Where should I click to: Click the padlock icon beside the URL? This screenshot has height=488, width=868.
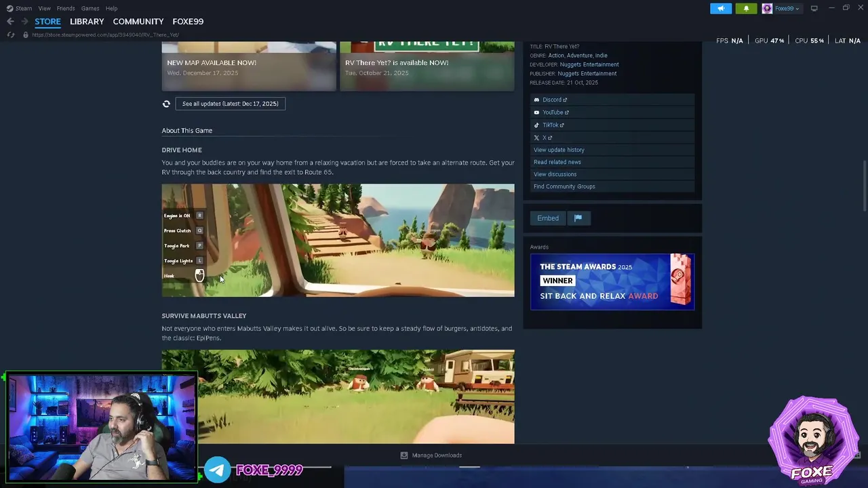pos(26,35)
